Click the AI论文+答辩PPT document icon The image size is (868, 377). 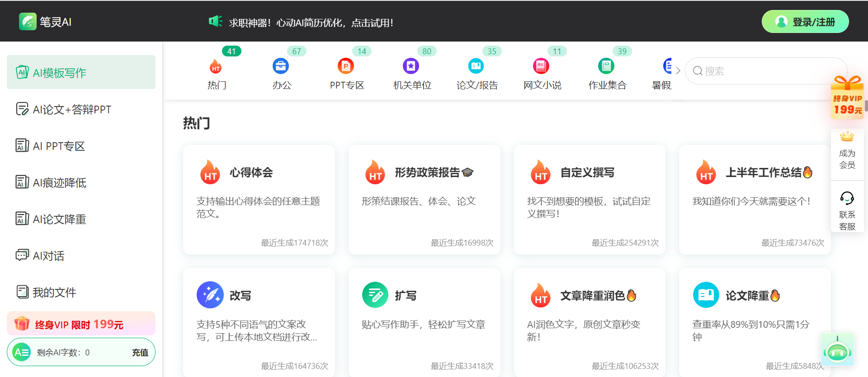coord(22,109)
